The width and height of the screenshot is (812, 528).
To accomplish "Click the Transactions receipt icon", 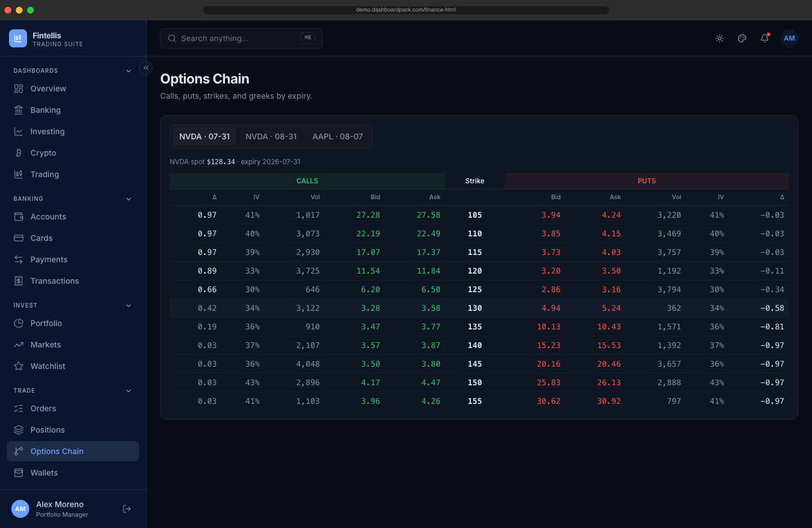I will point(19,281).
